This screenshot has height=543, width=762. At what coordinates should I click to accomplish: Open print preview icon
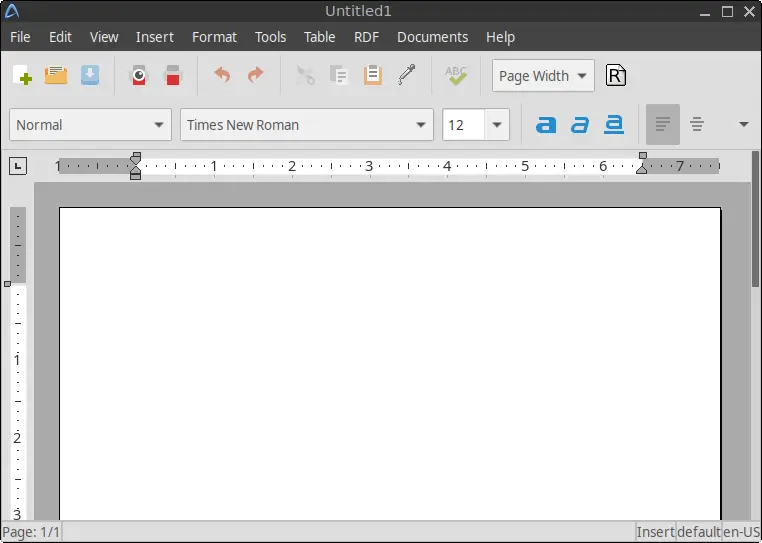tap(139, 75)
